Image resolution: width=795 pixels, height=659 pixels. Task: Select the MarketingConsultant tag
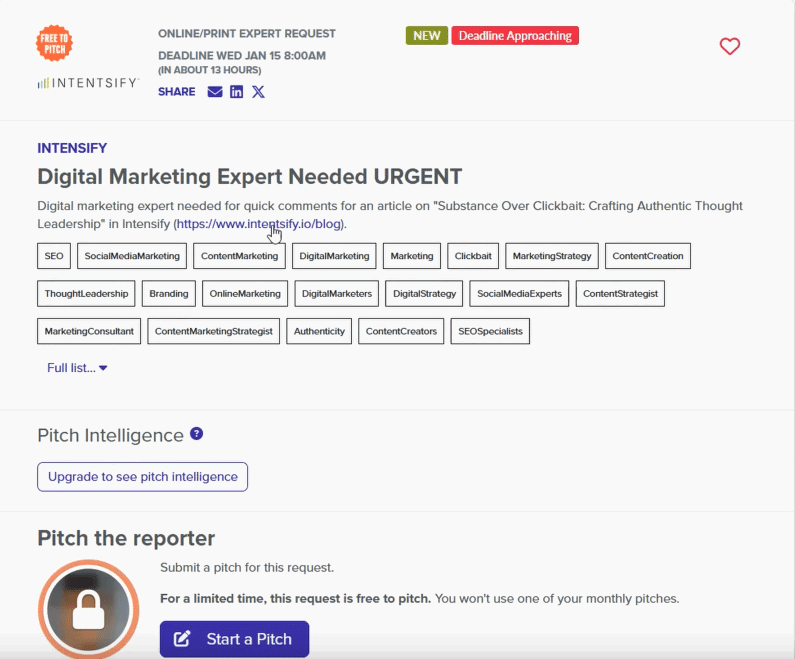point(89,331)
